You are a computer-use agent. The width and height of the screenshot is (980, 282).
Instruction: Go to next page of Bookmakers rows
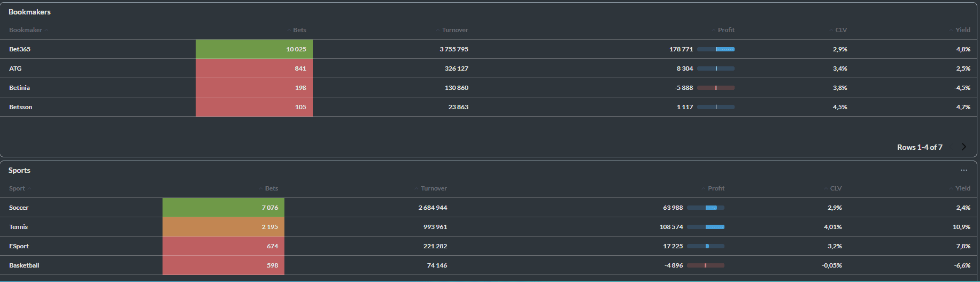[x=963, y=147]
